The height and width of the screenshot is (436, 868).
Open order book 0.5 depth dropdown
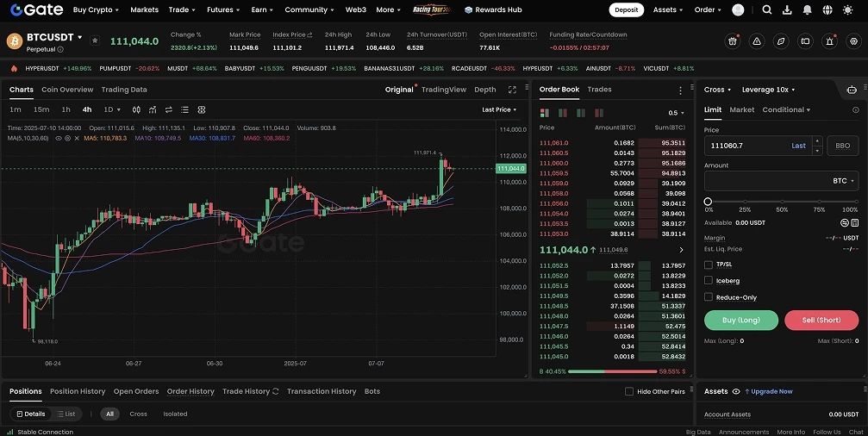(675, 113)
